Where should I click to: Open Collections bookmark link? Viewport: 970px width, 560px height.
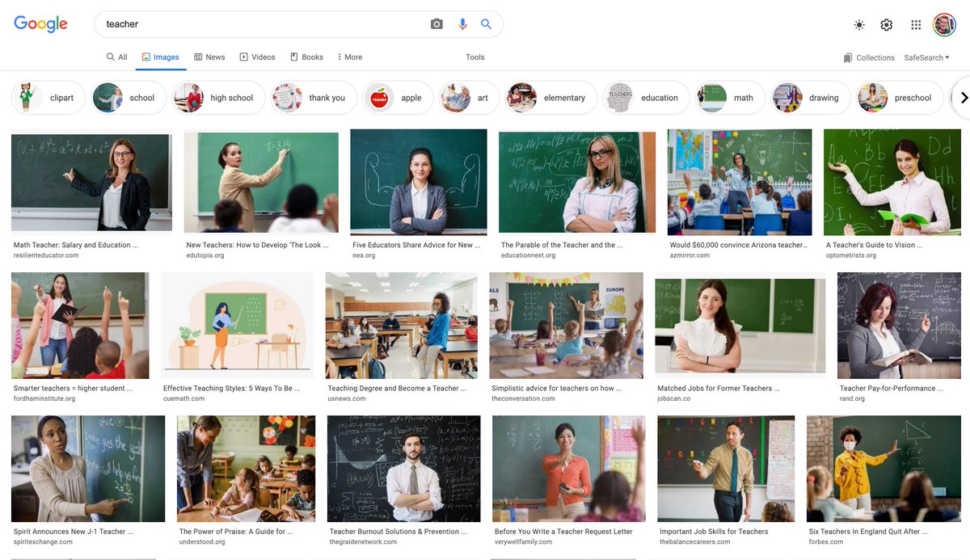coord(869,57)
